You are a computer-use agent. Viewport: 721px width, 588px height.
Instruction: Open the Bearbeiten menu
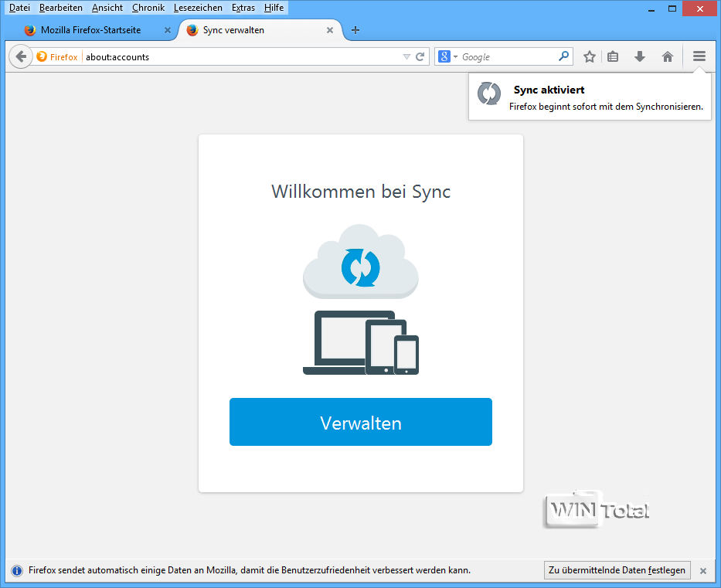(x=61, y=8)
